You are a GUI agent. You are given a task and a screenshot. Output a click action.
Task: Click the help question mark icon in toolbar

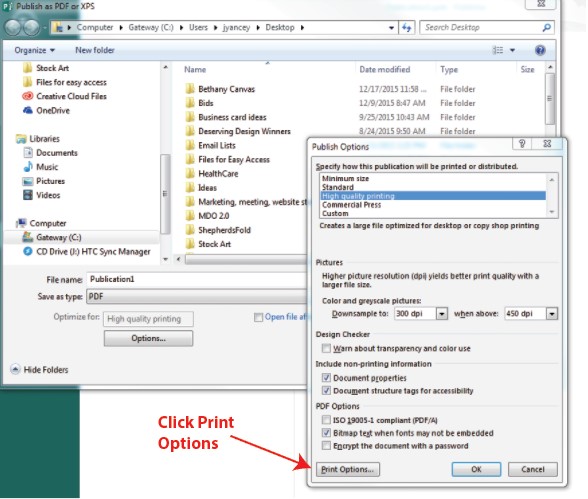(540, 50)
